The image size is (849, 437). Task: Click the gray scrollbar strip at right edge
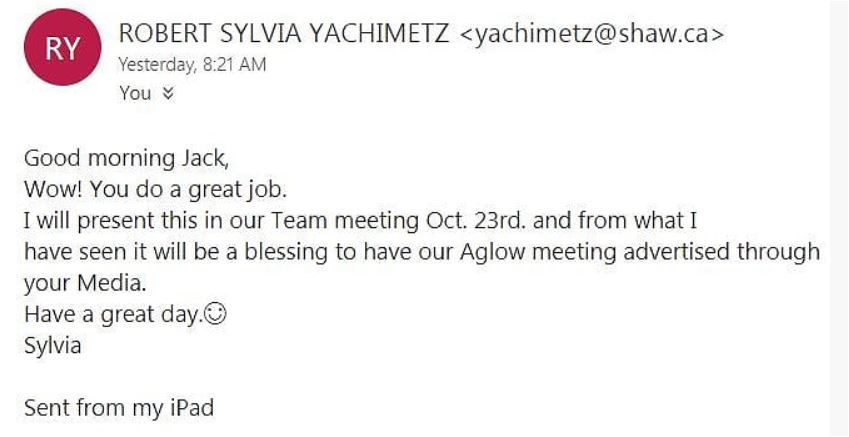pyautogui.click(x=839, y=218)
